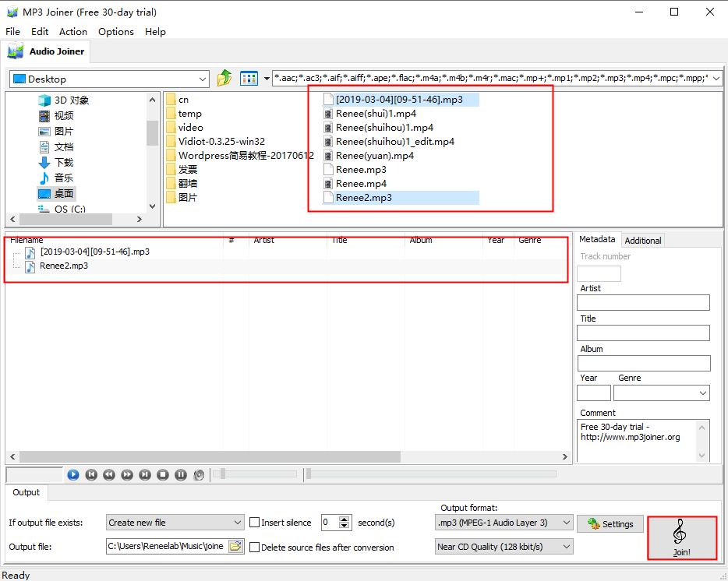Toggle Delete source files after conversion

coord(254,548)
